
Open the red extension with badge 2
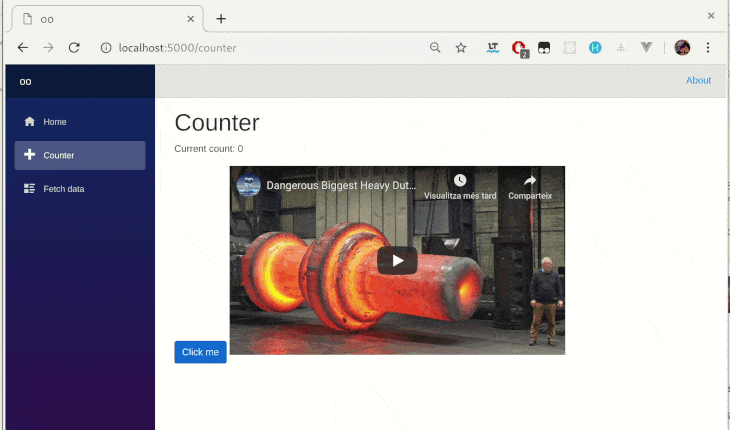pos(519,48)
